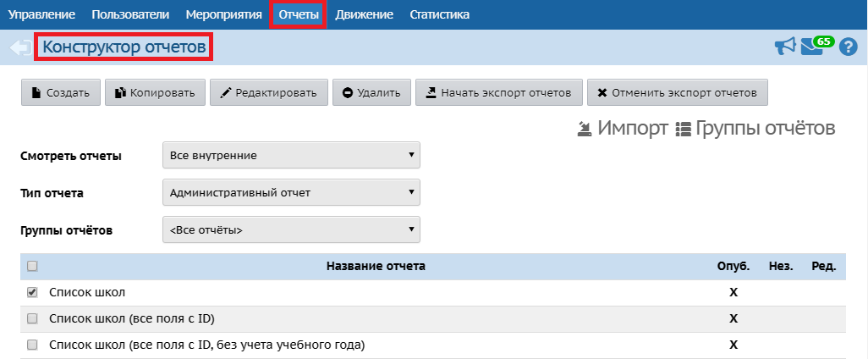868x359 pixels.
Task: Click the Удалить button
Action: (x=371, y=92)
